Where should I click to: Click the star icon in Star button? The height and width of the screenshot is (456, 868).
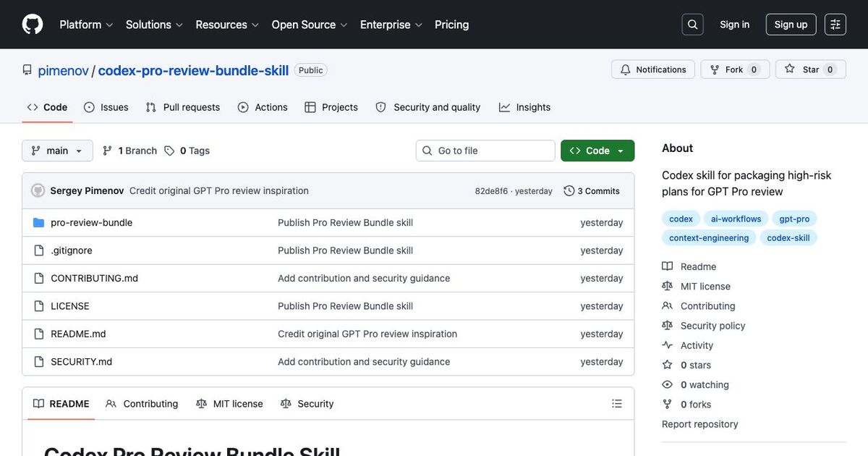[x=790, y=69]
